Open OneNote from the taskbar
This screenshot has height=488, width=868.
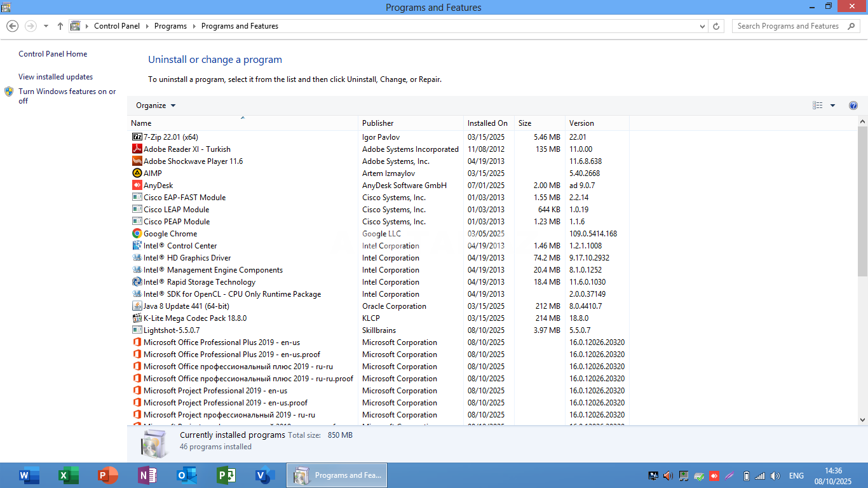[147, 475]
